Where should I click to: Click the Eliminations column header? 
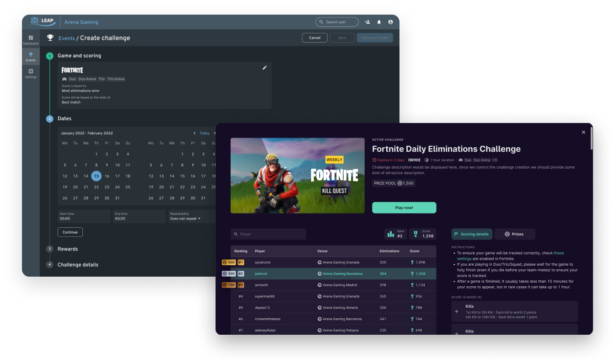[x=389, y=251]
